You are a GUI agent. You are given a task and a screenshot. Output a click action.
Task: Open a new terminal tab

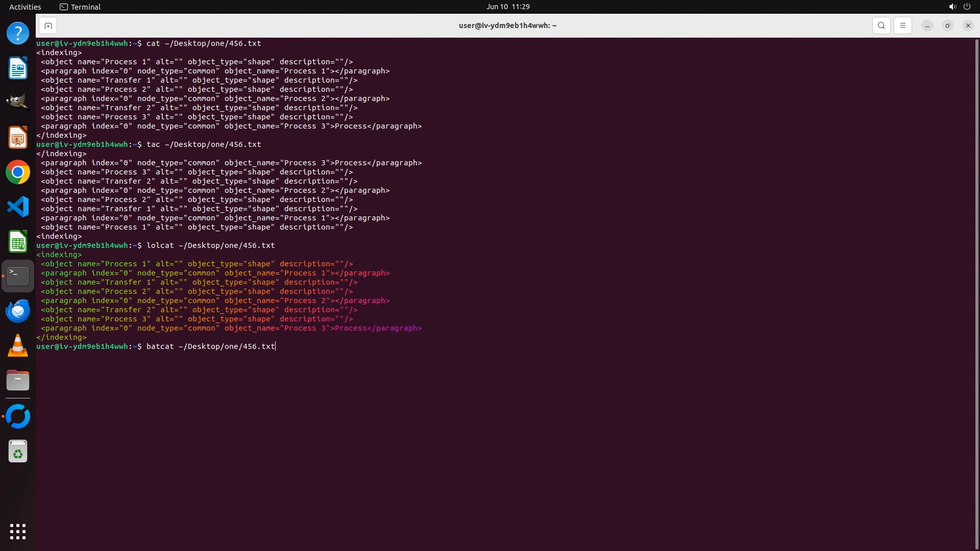click(x=48, y=26)
